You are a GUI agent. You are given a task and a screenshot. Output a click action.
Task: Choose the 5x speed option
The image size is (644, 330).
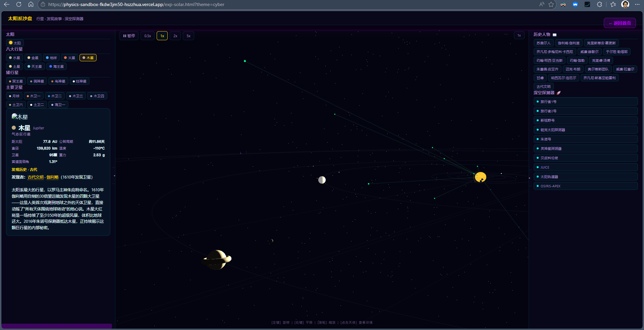click(189, 36)
